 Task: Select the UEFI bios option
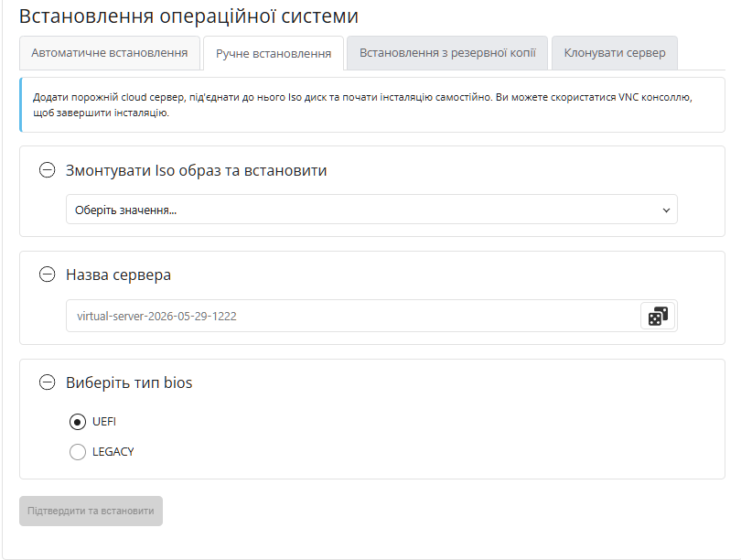[78, 422]
